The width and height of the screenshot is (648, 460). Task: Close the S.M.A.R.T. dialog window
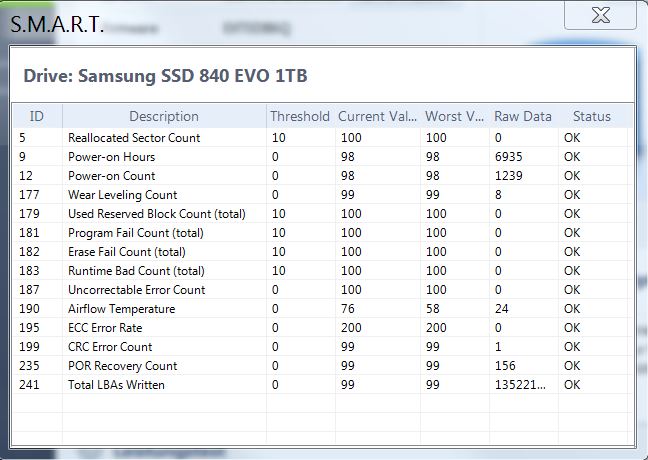[x=600, y=15]
